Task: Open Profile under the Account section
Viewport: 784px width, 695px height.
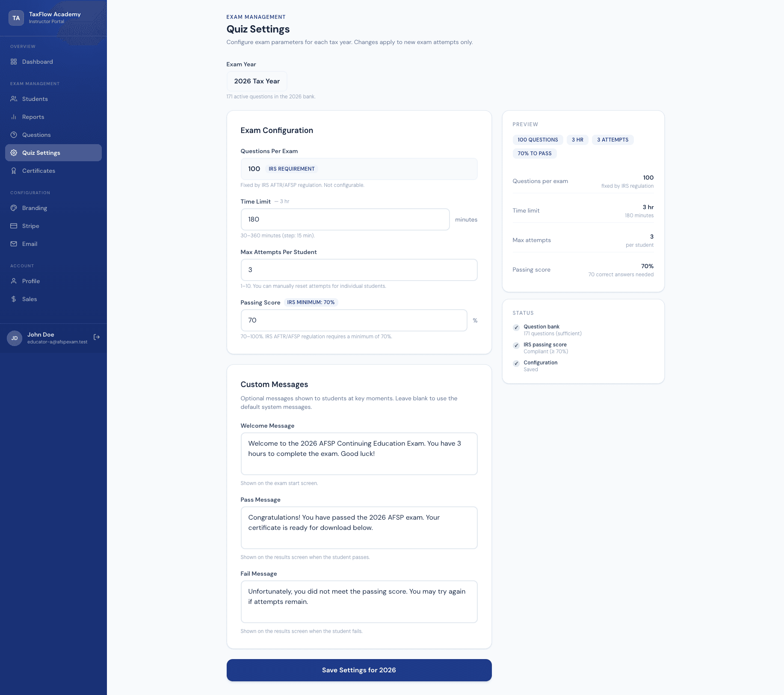Action: pos(14,281)
